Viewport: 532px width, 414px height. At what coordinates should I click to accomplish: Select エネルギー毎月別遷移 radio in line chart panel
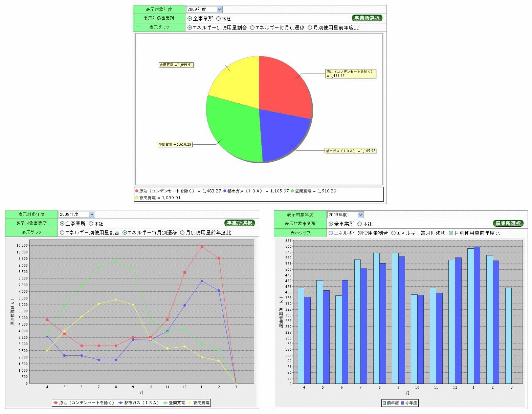tap(125, 233)
